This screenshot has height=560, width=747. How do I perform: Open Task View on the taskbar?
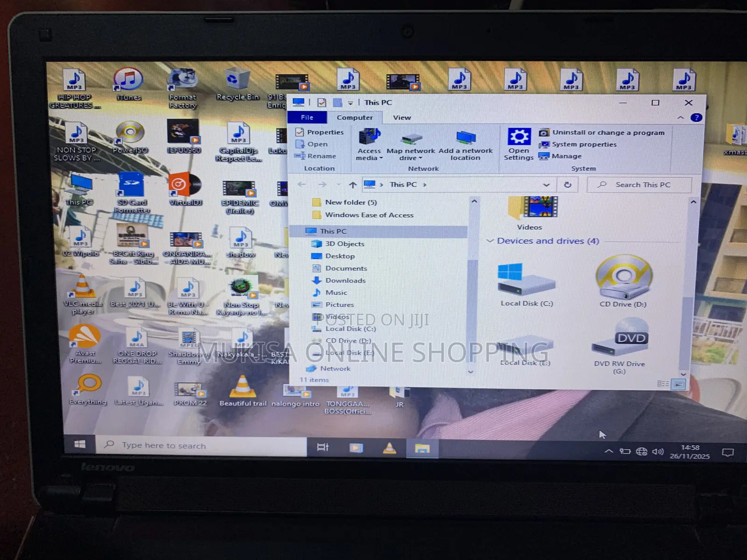coord(323,448)
